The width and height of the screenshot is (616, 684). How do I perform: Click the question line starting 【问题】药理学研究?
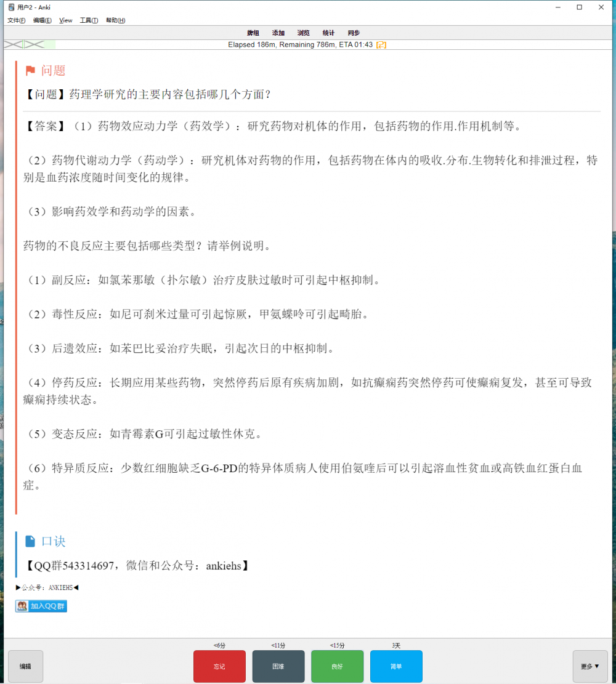point(148,94)
